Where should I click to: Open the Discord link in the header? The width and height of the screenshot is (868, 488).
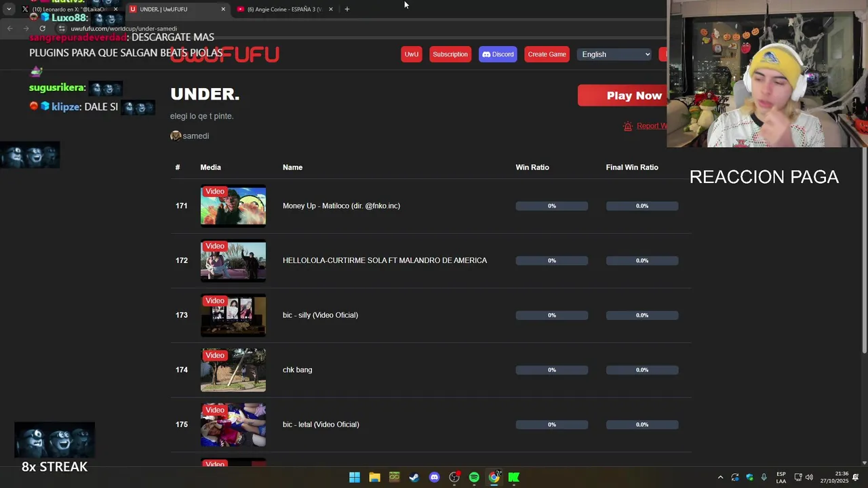click(498, 54)
